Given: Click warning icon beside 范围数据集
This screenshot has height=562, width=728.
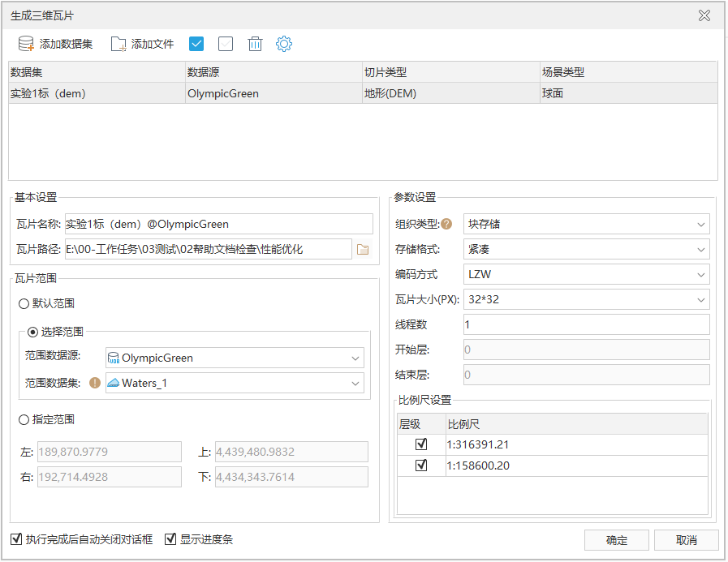Looking at the screenshot, I should pos(95,384).
